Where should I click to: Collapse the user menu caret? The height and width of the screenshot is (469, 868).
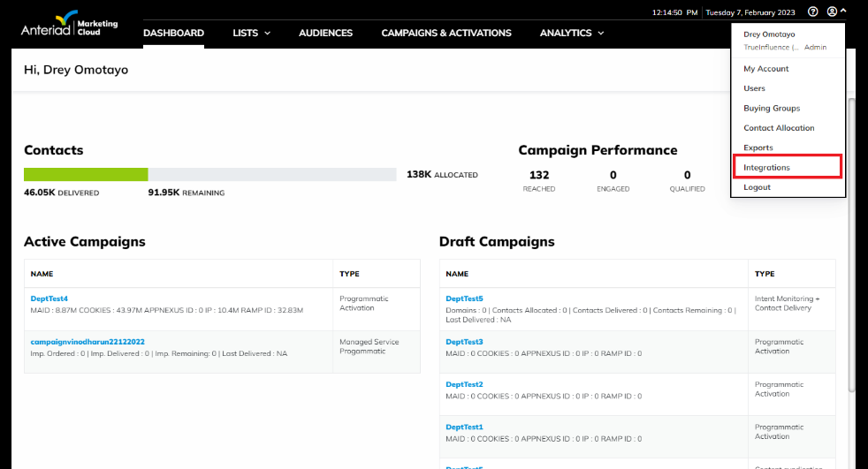[843, 11]
